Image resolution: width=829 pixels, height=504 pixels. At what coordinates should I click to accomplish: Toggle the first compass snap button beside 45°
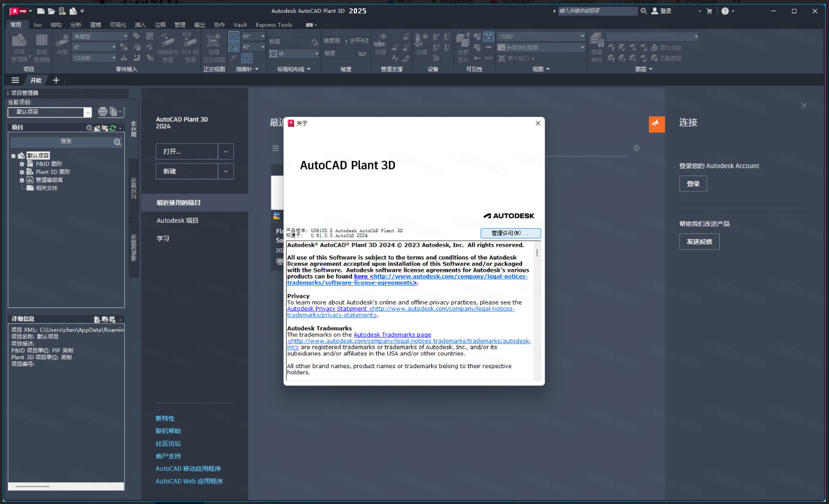234,36
